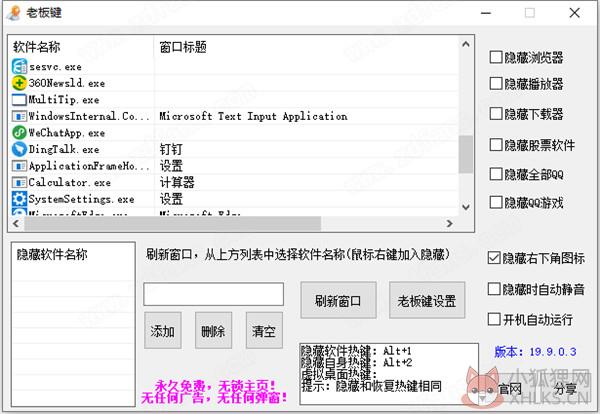600x414 pixels.
Task: Check the 隐藏下载器 option
Action: pyautogui.click(x=496, y=114)
